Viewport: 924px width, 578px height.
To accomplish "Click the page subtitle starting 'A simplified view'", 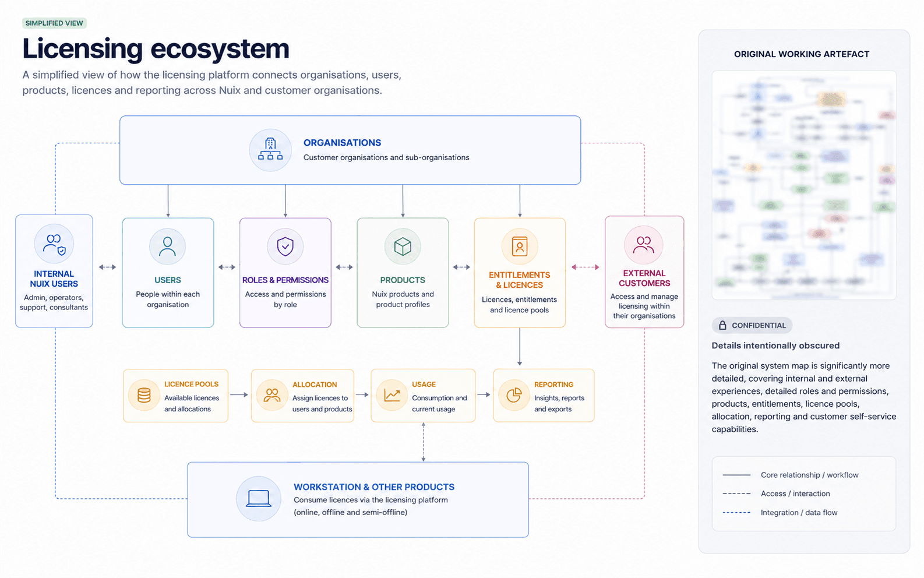I will click(x=211, y=83).
